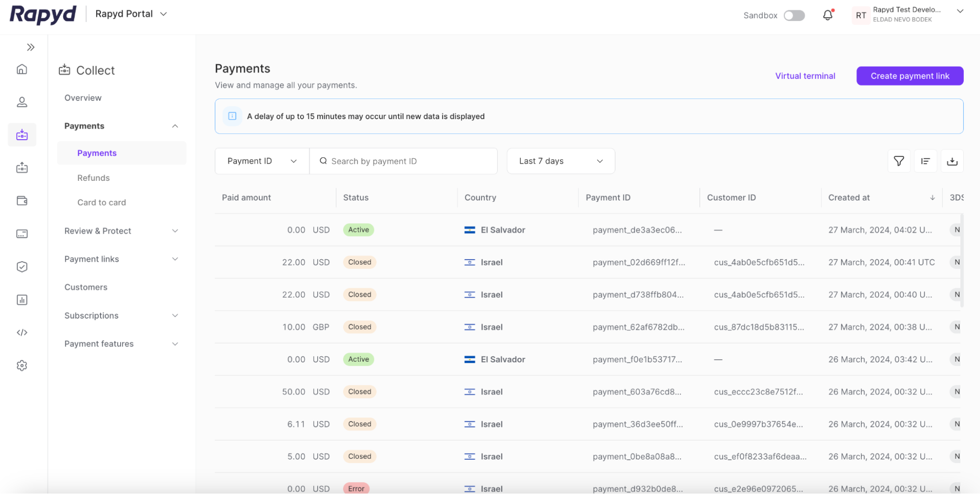Select the Collect sidebar icon
Screen dimensions: 980x494
click(x=22, y=134)
